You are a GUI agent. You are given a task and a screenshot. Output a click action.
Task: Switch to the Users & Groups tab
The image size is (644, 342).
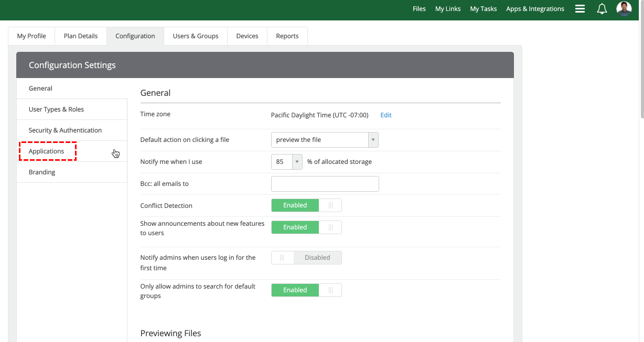point(195,36)
